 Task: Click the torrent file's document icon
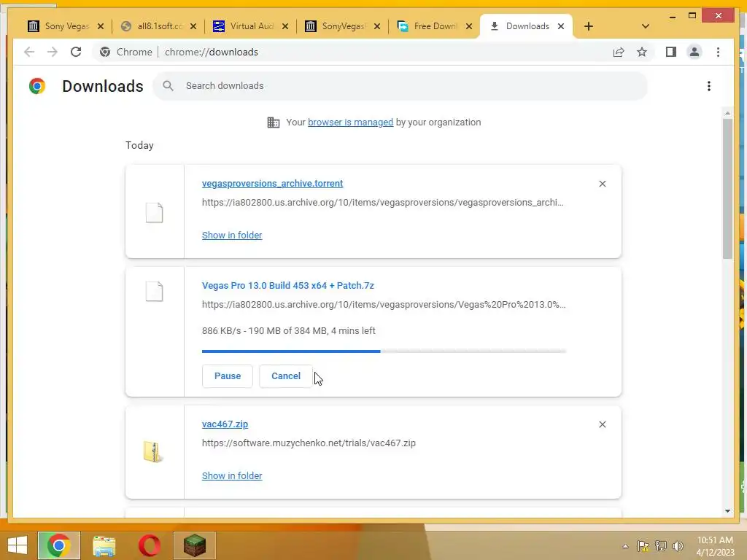click(x=154, y=212)
